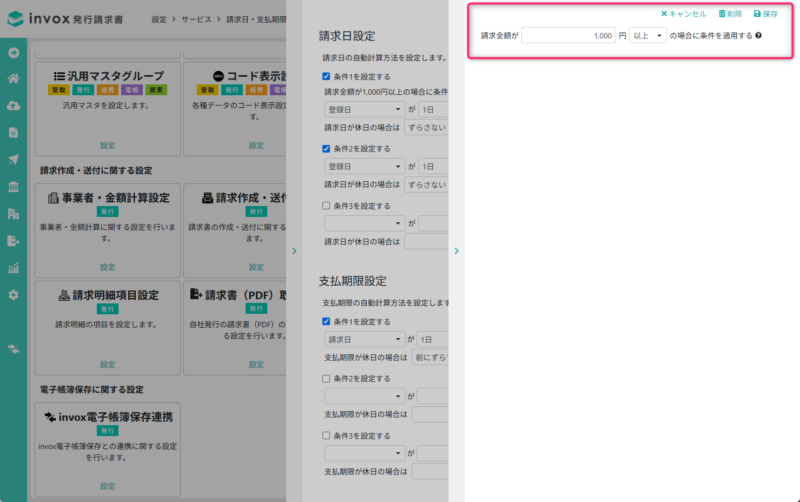Open the 請求日 dropdown for 支払期限 条件1
Screen dimensions: 800x502
[365, 339]
